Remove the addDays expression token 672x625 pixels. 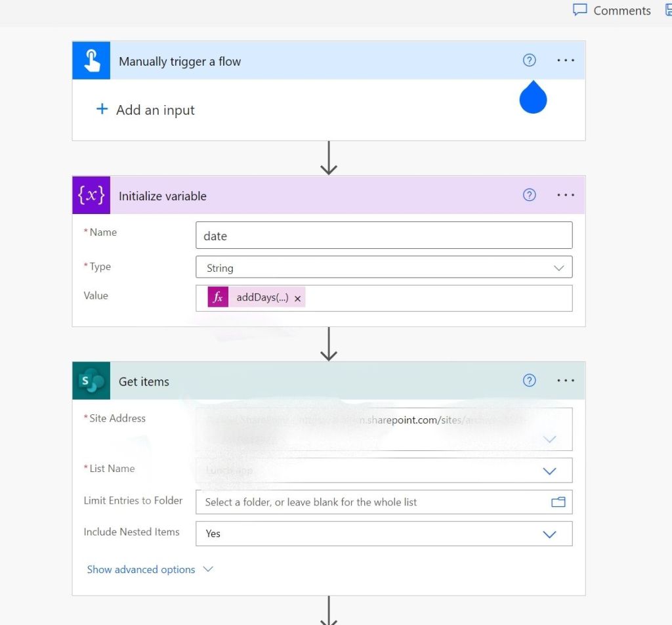coord(297,298)
